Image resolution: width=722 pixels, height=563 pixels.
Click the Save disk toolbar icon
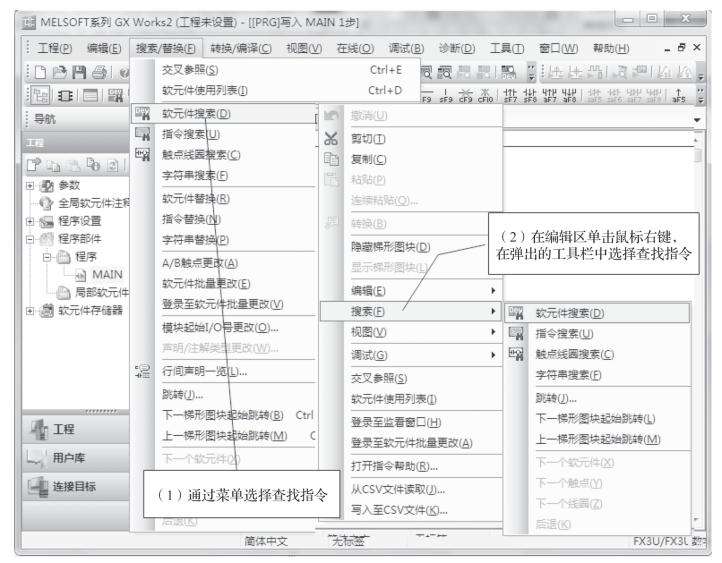[79, 72]
